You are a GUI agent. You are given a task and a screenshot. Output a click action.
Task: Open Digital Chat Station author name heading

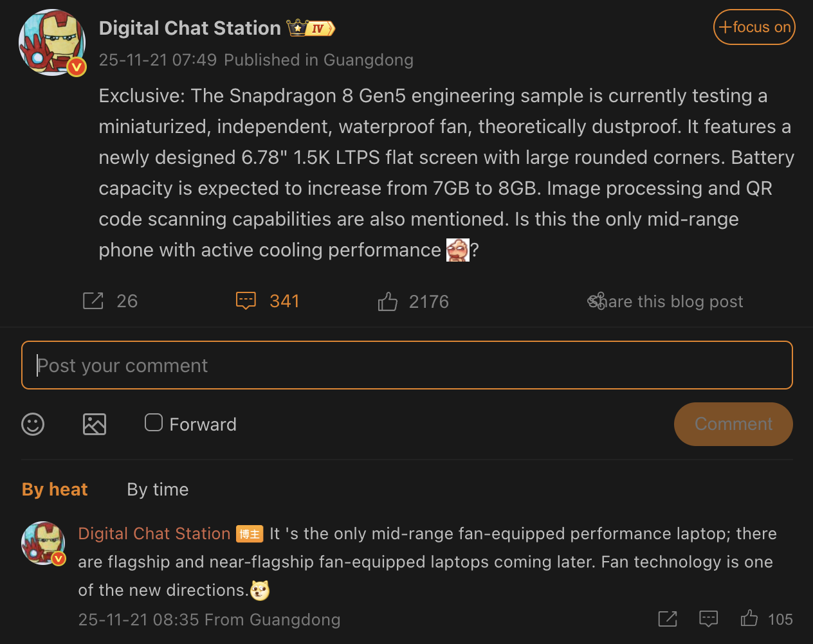(x=190, y=28)
